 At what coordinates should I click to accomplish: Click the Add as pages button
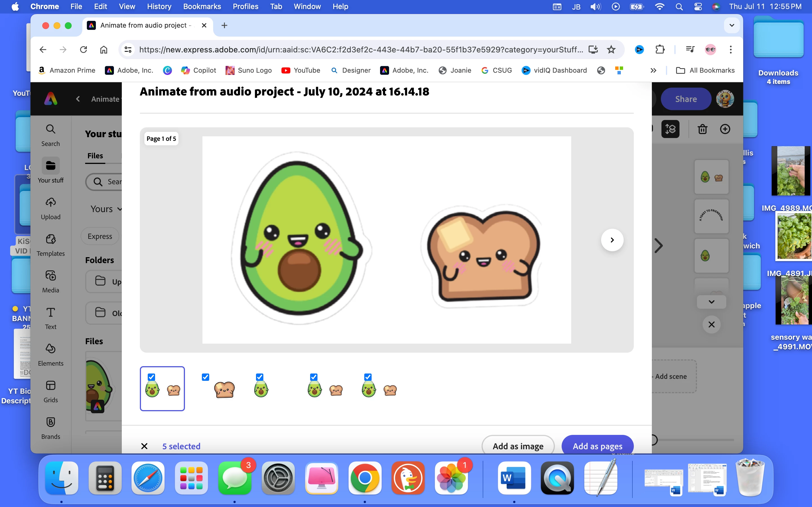pyautogui.click(x=597, y=446)
